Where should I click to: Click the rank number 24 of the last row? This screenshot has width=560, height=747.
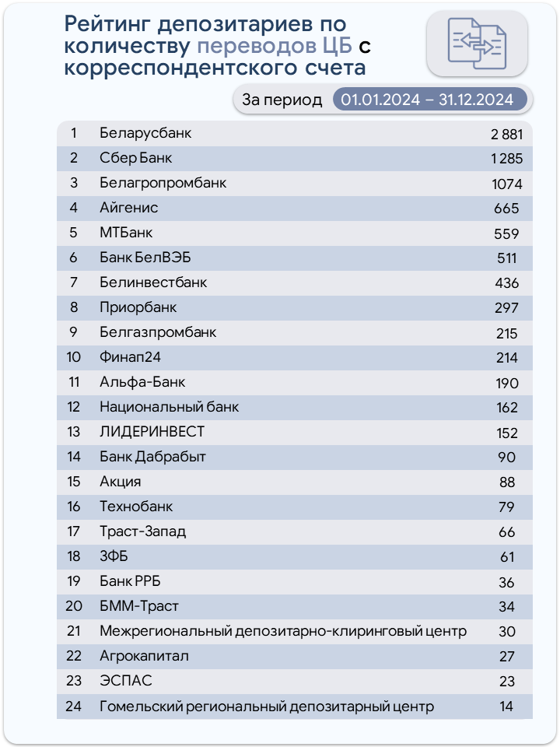click(x=74, y=706)
